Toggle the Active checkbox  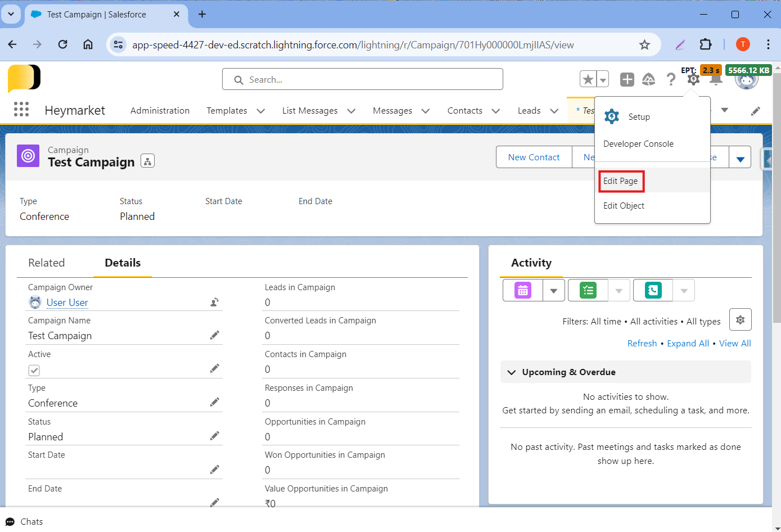34,370
